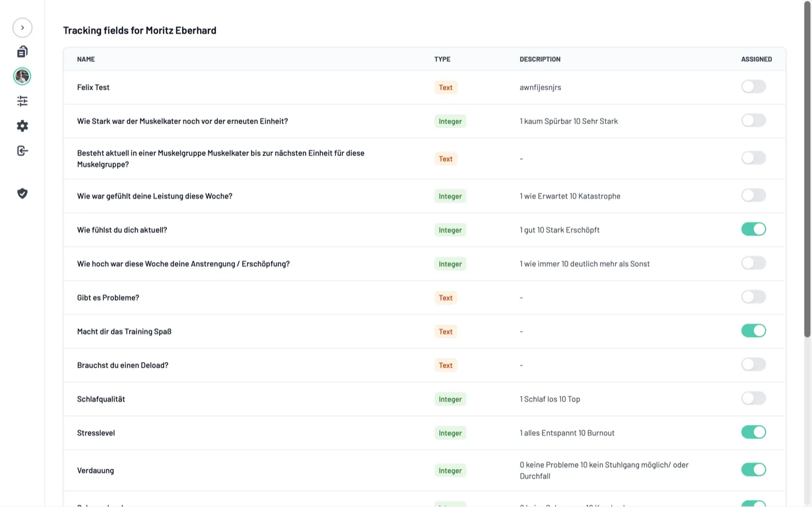Disable the Macht dir das Training Spaß toggle

[753, 330]
